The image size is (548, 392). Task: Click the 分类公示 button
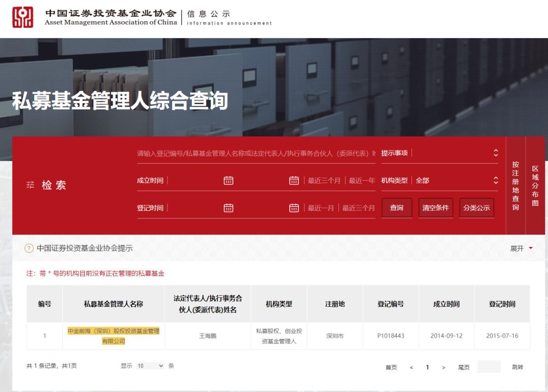coord(476,208)
